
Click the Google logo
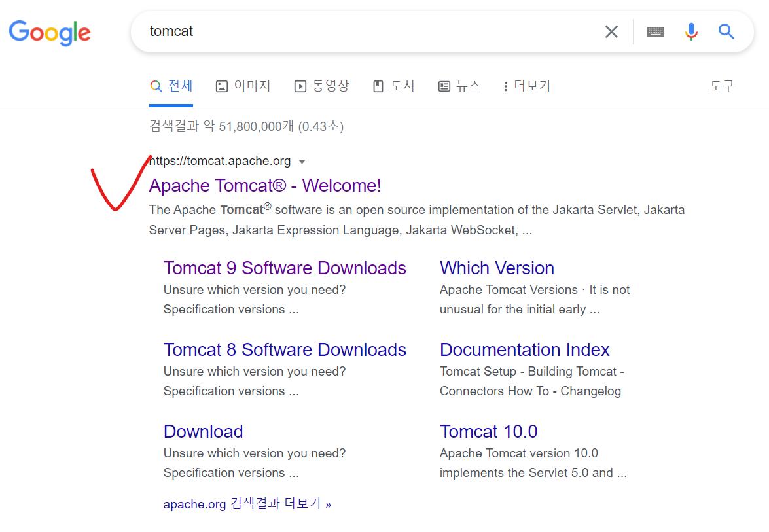[x=50, y=33]
